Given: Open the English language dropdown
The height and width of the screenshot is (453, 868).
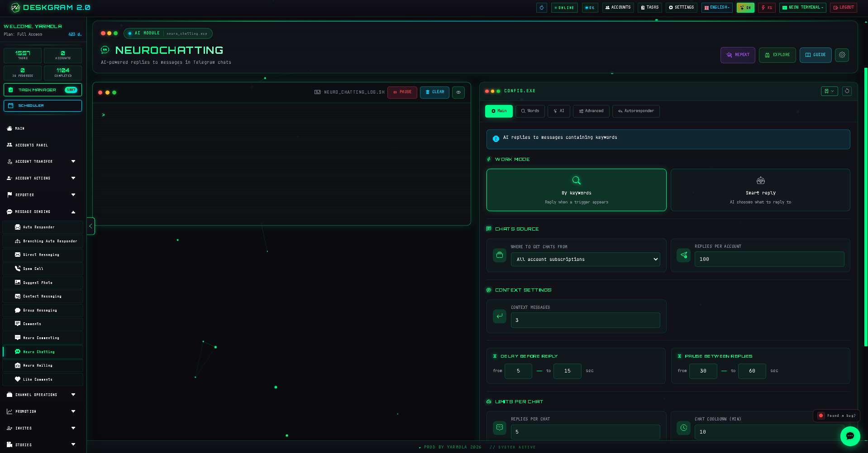Looking at the screenshot, I should [717, 8].
